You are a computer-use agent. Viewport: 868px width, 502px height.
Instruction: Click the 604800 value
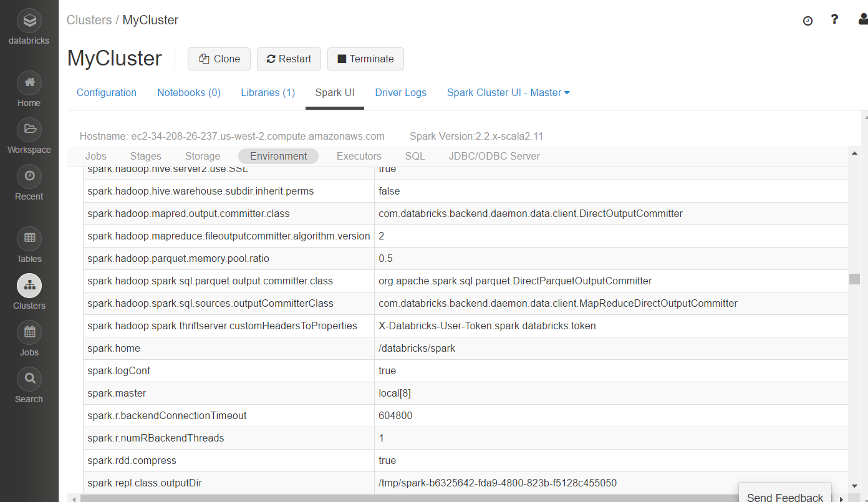pos(395,415)
